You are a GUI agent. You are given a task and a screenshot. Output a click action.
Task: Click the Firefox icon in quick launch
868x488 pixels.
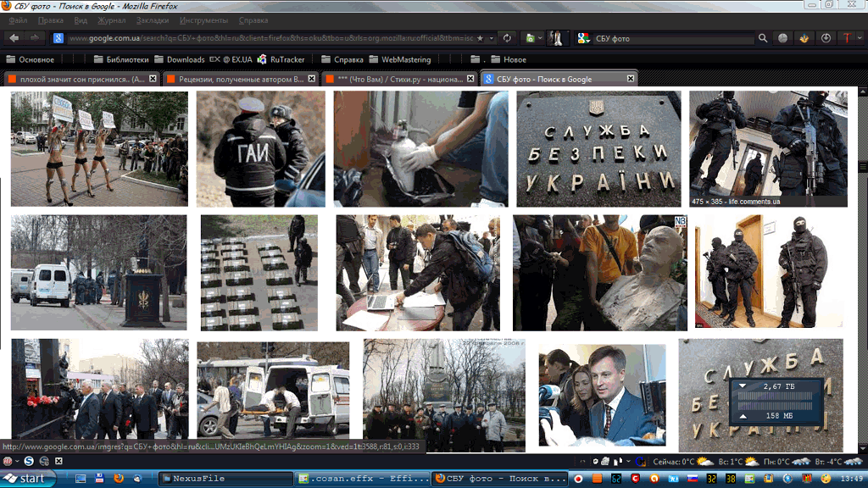[118, 478]
